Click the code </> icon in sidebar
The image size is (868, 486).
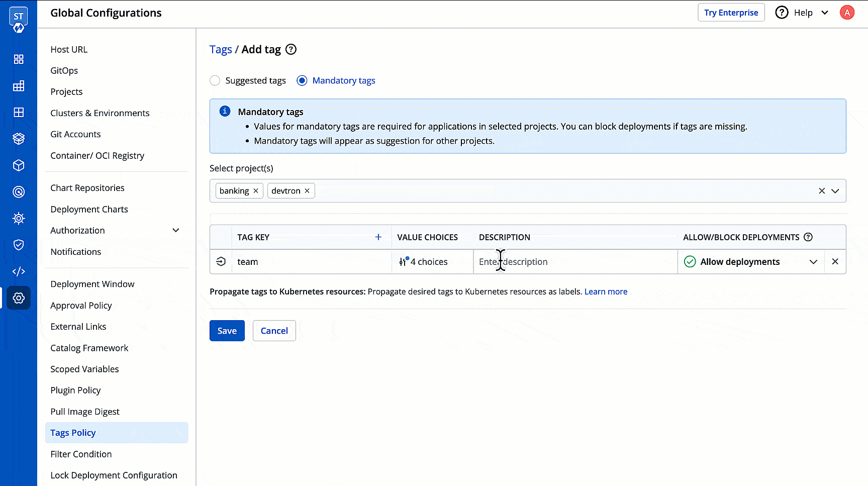(19, 271)
